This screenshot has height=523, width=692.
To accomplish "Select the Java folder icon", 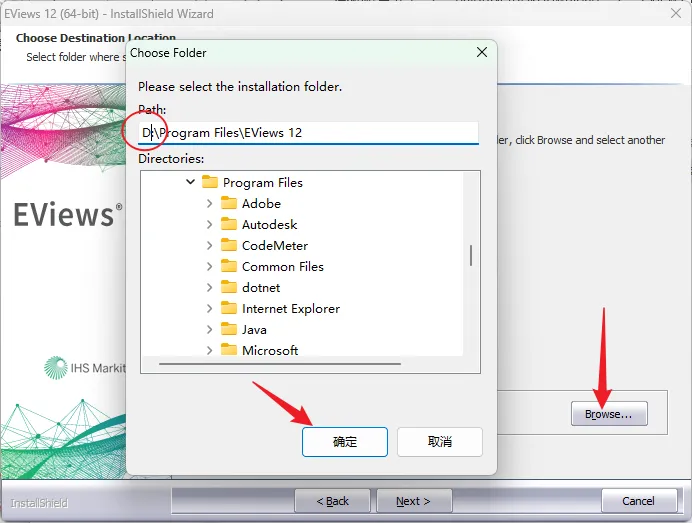I will point(229,329).
